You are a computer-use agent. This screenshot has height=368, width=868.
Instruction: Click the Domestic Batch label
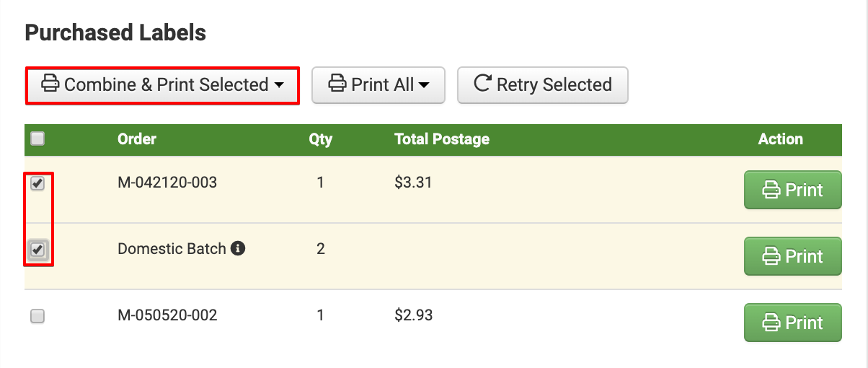[172, 249]
